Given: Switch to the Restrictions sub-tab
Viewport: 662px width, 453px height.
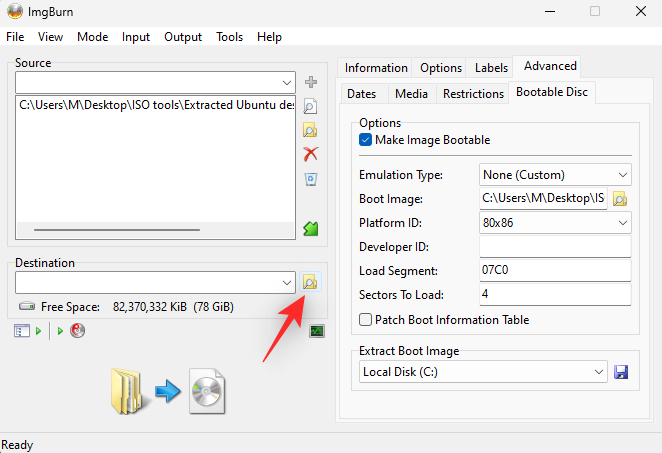Looking at the screenshot, I should pyautogui.click(x=473, y=94).
